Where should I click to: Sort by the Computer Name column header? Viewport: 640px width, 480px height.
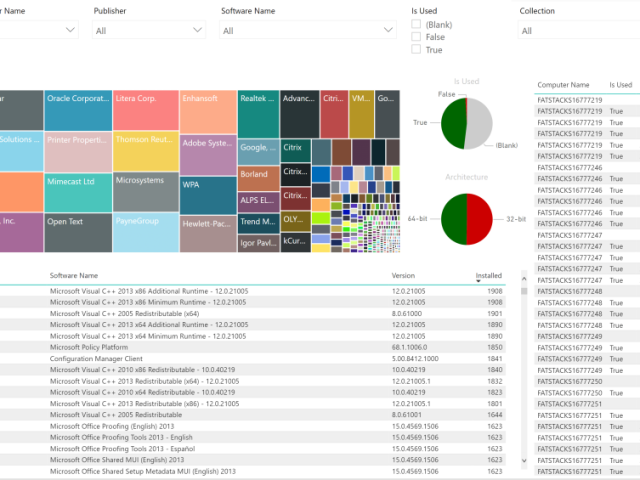(x=563, y=85)
